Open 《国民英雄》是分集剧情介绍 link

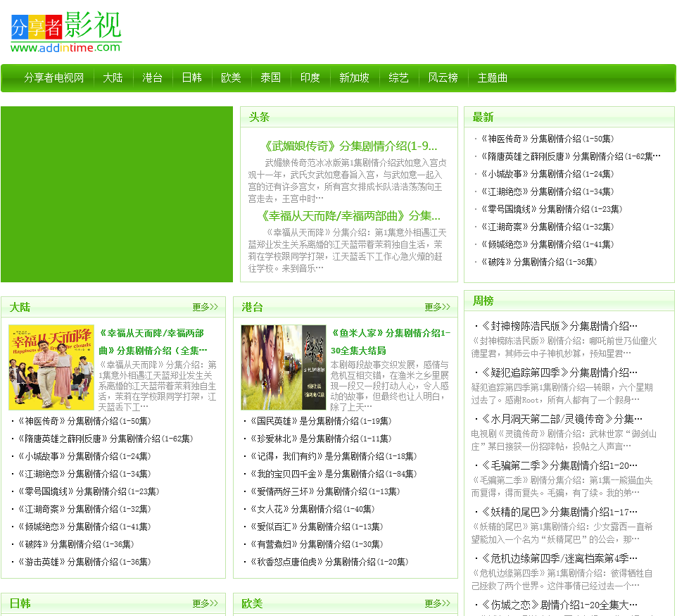click(321, 421)
